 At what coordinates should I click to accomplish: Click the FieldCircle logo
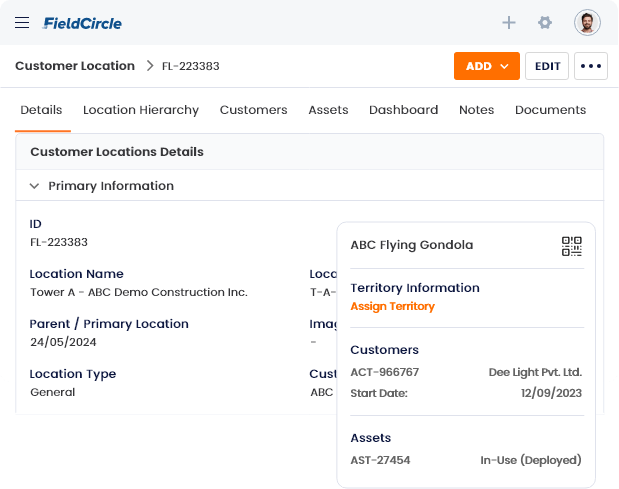pos(82,23)
